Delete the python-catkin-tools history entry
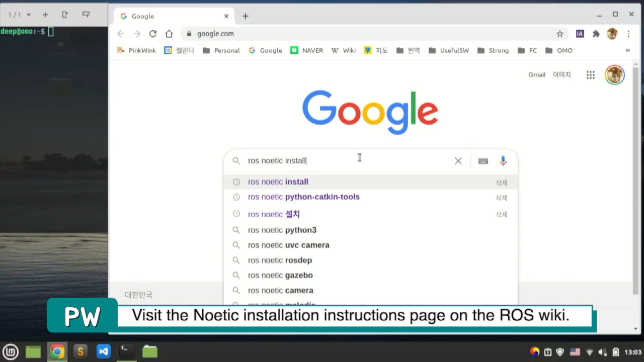The height and width of the screenshot is (362, 644). coord(502,198)
